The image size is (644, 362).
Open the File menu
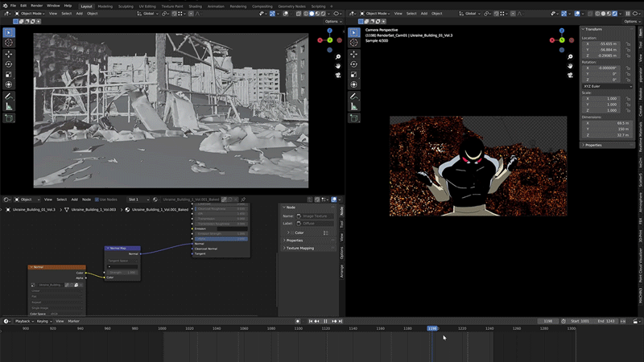[13, 6]
